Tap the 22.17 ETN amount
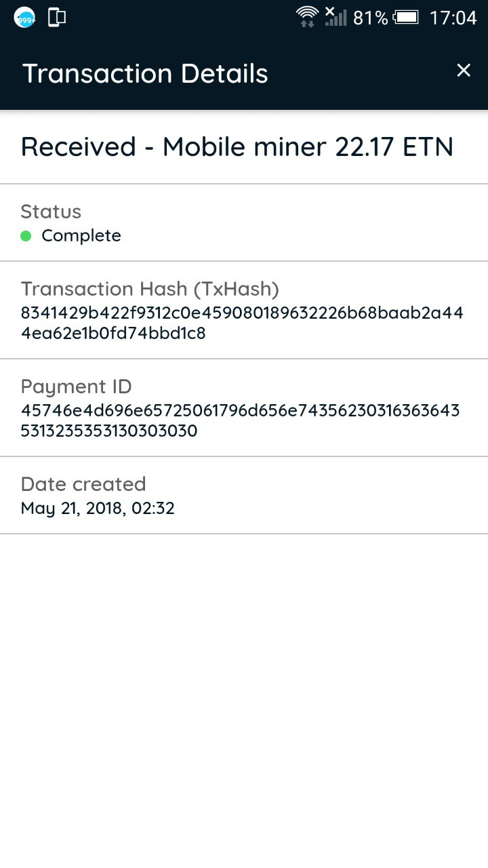The height and width of the screenshot is (868, 488). [x=394, y=146]
